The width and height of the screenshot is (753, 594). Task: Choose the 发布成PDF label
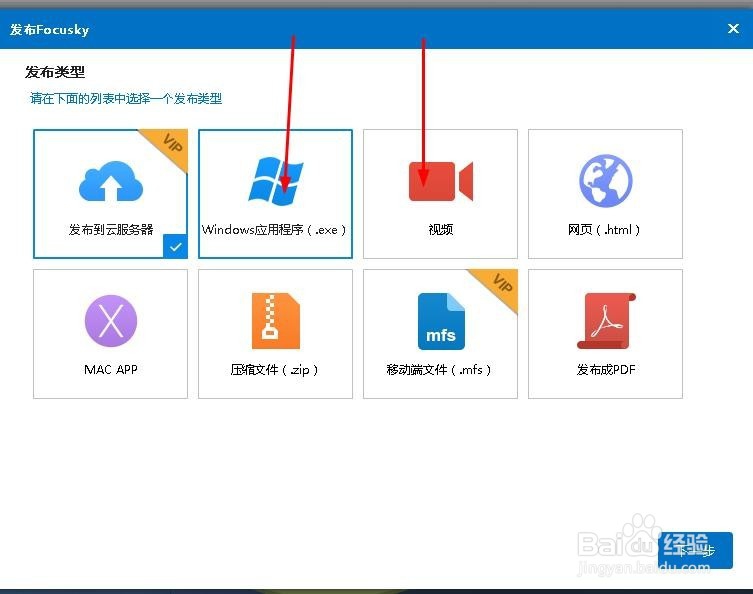[605, 369]
